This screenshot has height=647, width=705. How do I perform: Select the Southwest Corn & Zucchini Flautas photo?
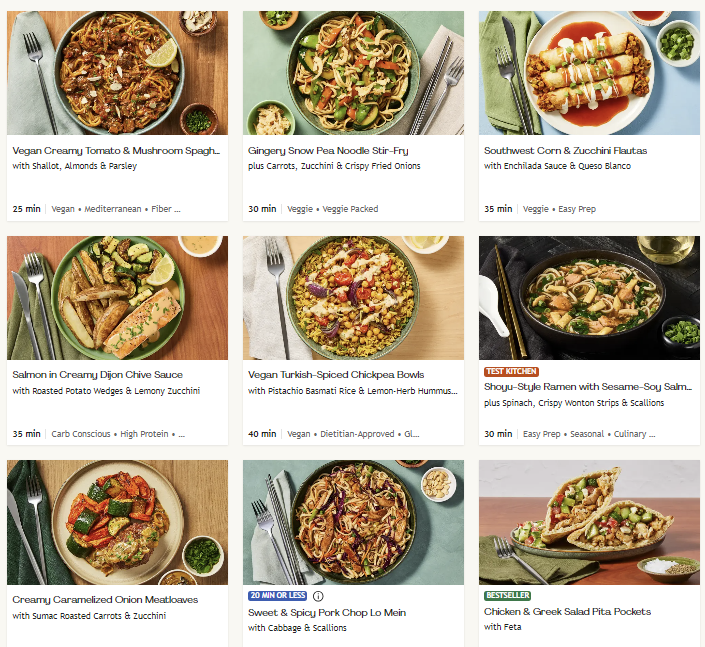[589, 73]
